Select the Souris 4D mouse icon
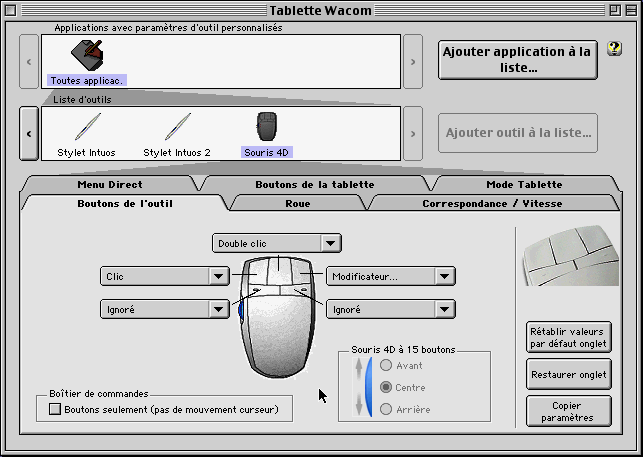The width and height of the screenshot is (643, 457). (267, 127)
